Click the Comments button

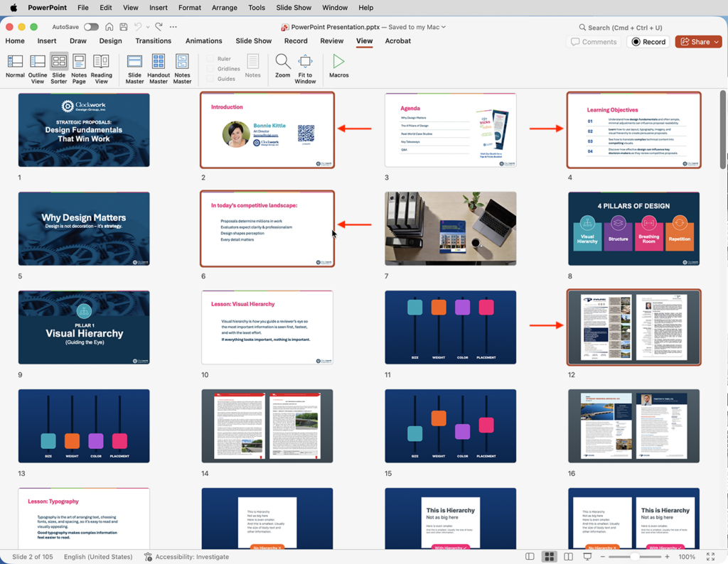point(594,42)
